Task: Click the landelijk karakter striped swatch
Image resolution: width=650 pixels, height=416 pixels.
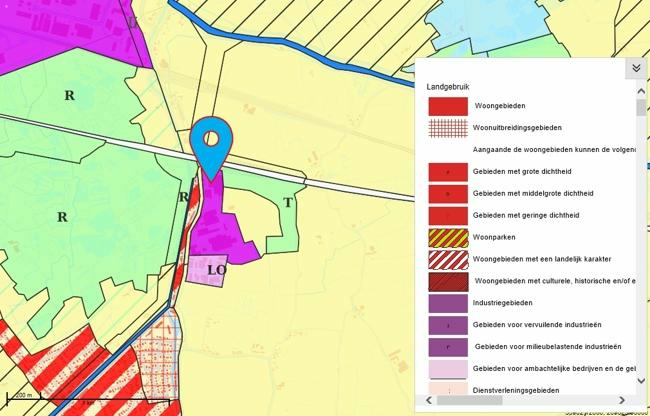Action: [448, 260]
